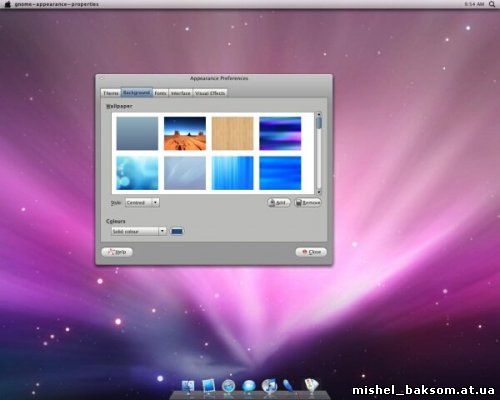Launch the blue desktop picture dock icon

(x=209, y=386)
